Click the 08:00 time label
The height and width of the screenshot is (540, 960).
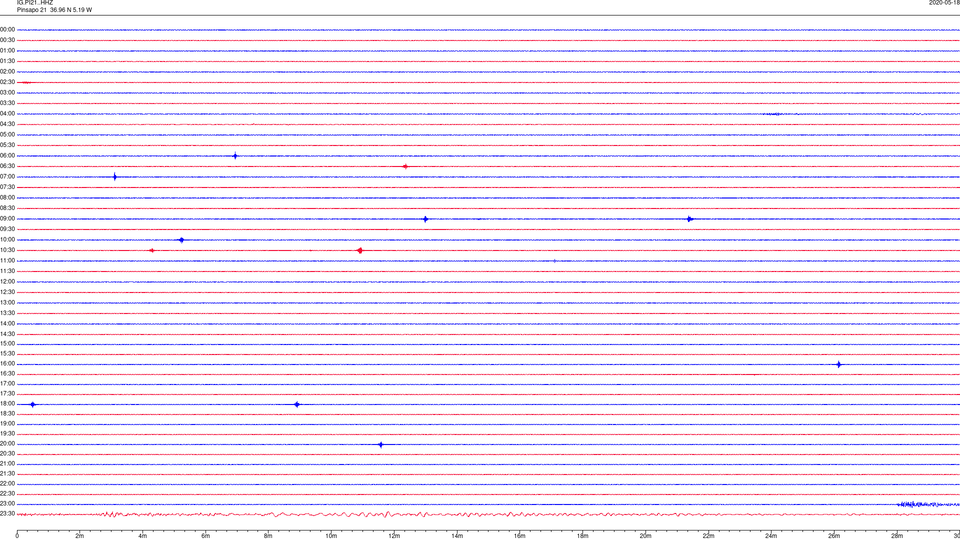coord(7,198)
